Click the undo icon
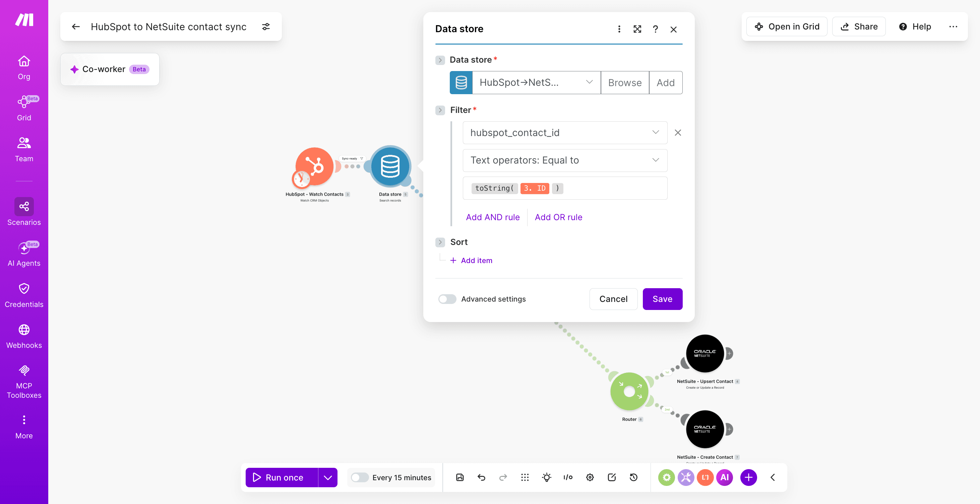Image resolution: width=980 pixels, height=504 pixels. pos(481,478)
